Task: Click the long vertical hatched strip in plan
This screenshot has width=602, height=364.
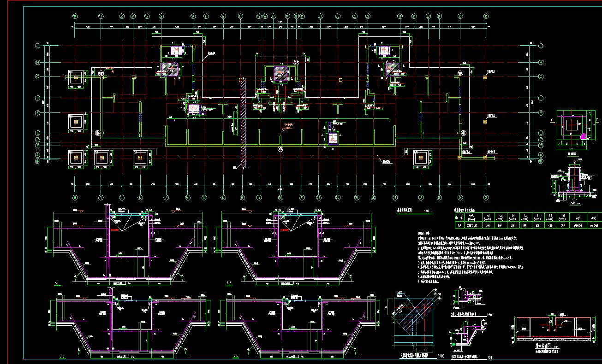Action: pos(244,123)
